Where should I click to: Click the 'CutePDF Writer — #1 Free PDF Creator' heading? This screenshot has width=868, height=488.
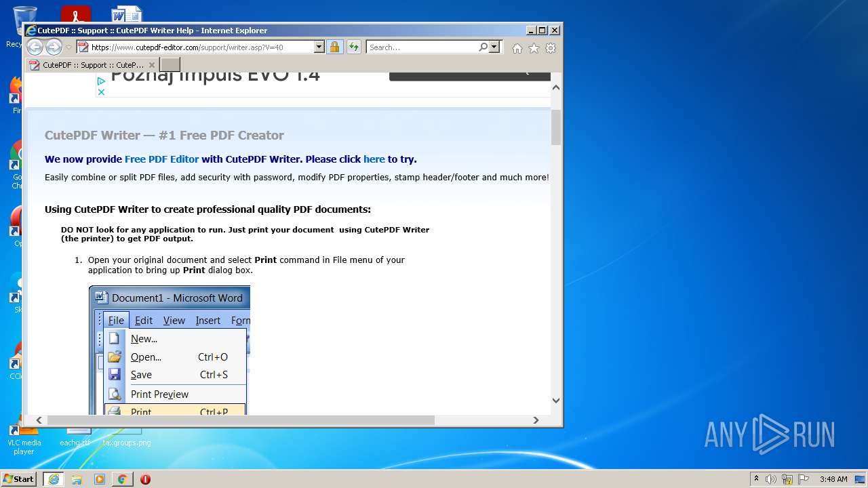coord(164,136)
